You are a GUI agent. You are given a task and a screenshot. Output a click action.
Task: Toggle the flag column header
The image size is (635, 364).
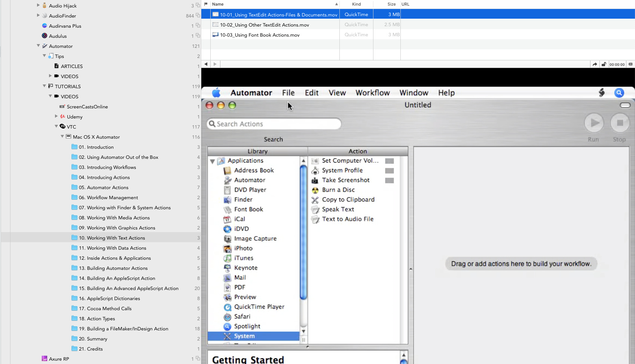point(206,4)
